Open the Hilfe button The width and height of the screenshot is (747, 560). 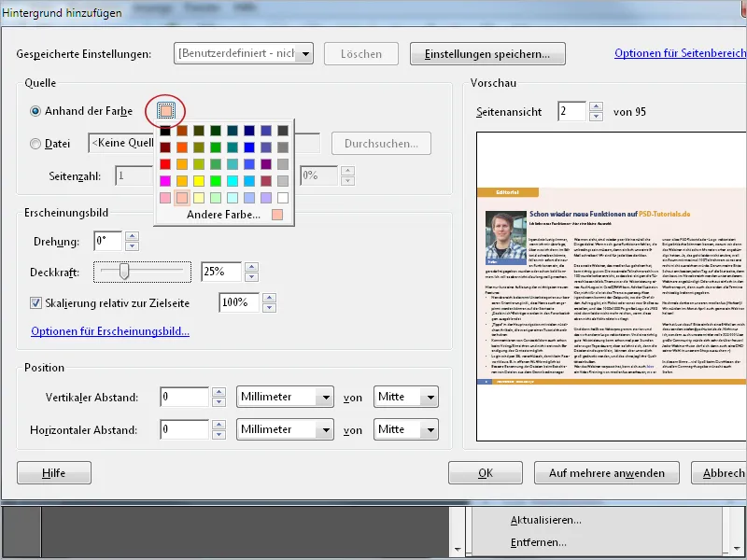54,473
